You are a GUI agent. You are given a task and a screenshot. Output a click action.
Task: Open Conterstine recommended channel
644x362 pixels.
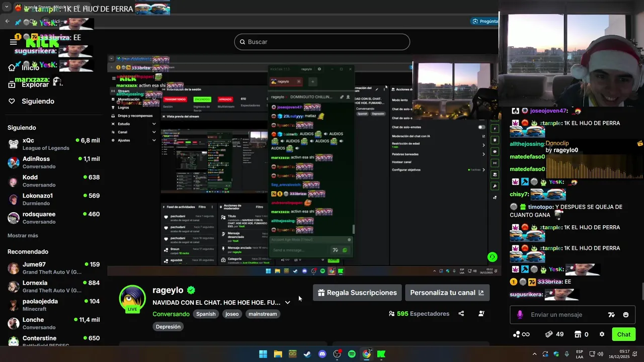point(54,341)
